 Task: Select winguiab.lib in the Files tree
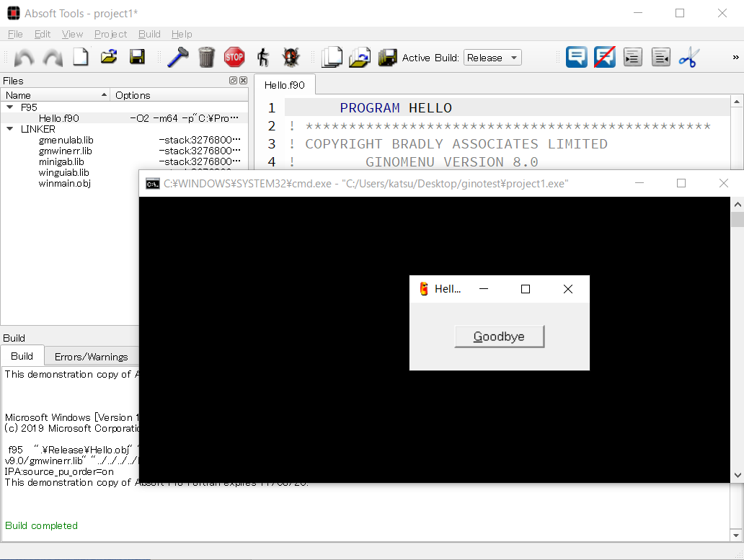[x=63, y=173]
